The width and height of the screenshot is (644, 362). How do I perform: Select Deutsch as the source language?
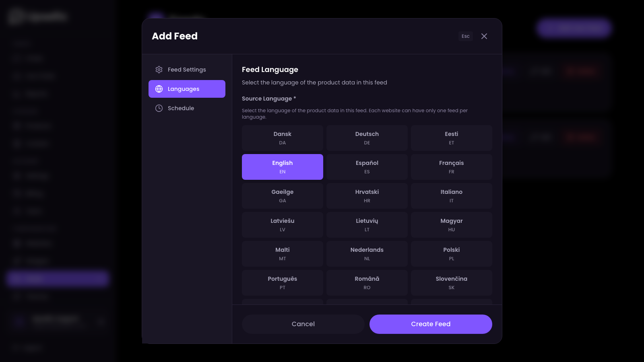click(367, 138)
